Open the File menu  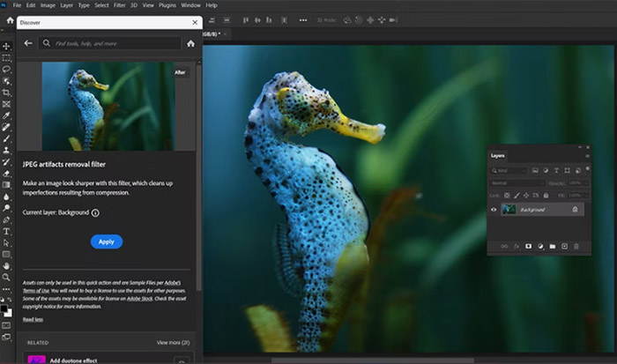point(17,5)
